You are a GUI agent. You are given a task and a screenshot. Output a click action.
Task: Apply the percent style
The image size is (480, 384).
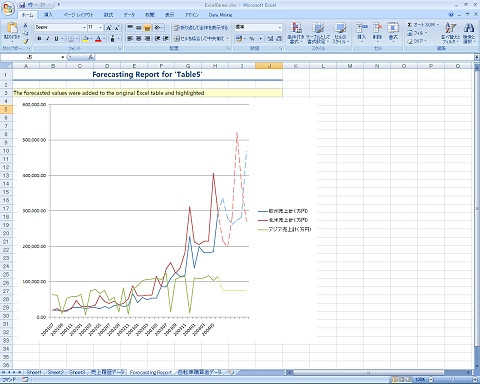click(x=252, y=39)
